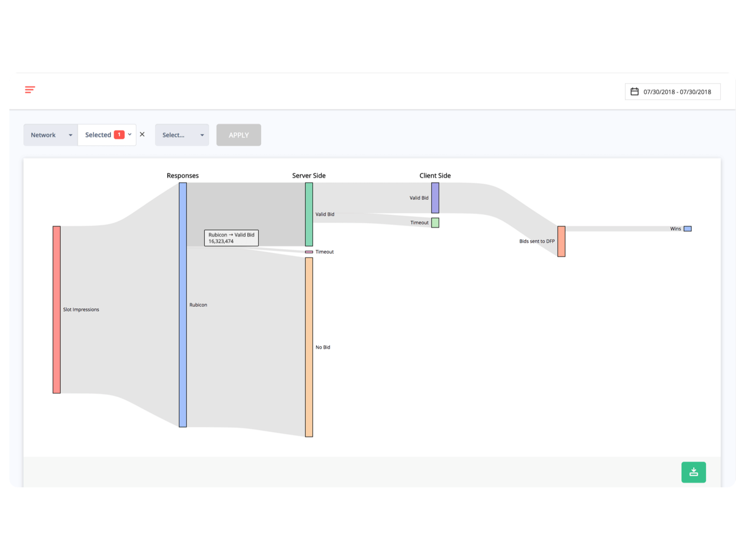Click the green download button
This screenshot has height=560, width=745.
coord(693,472)
